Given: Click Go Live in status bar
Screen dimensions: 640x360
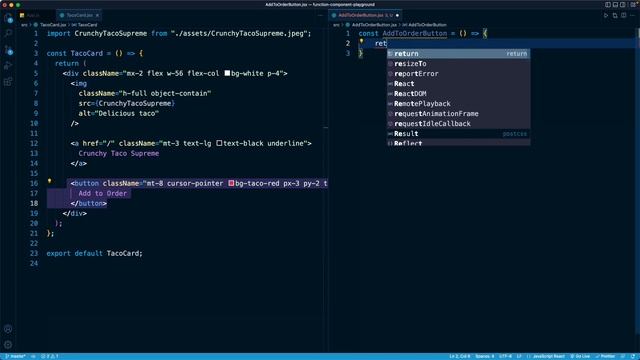Looking at the screenshot, I should pos(580,356).
